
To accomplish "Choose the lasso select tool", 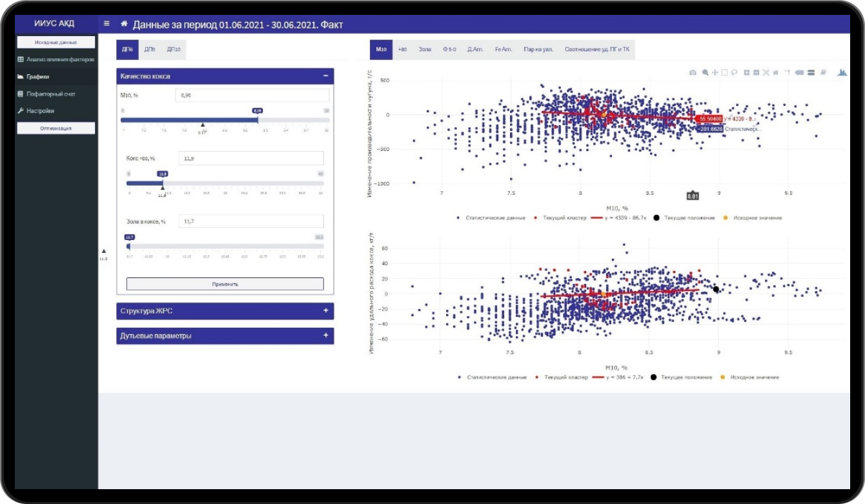I will click(x=735, y=73).
